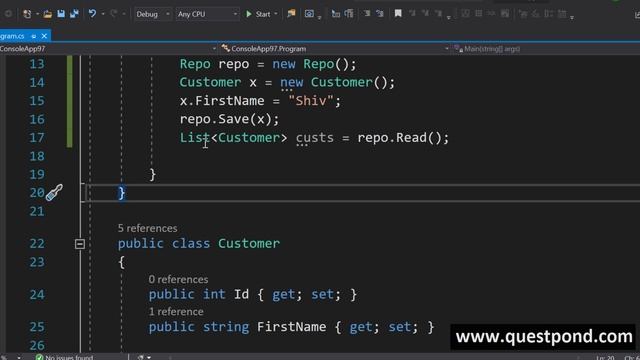Viewport: 640px width, 360px height.
Task: Open the Undo history dropdown arrow
Action: [103, 14]
